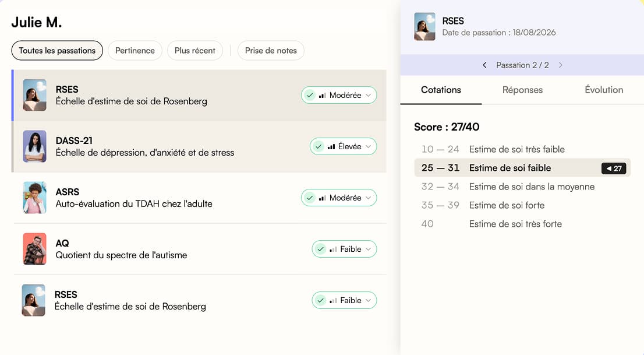Click the ASRS portrait thumbnail

(x=34, y=198)
